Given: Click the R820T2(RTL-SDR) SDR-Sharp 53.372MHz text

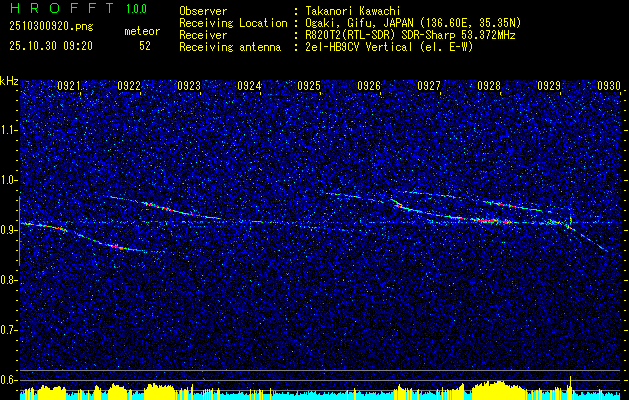Looking at the screenshot, I should tap(410, 35).
